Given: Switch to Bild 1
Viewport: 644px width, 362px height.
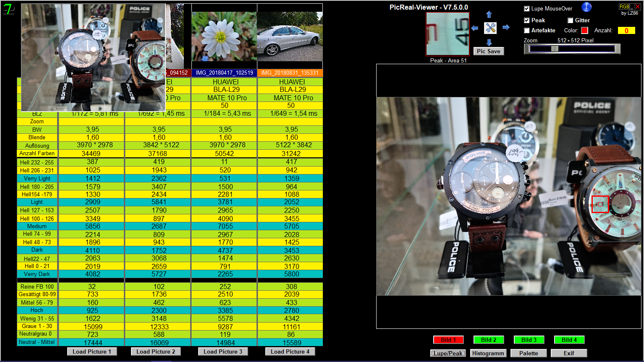Looking at the screenshot, I should [x=449, y=340].
